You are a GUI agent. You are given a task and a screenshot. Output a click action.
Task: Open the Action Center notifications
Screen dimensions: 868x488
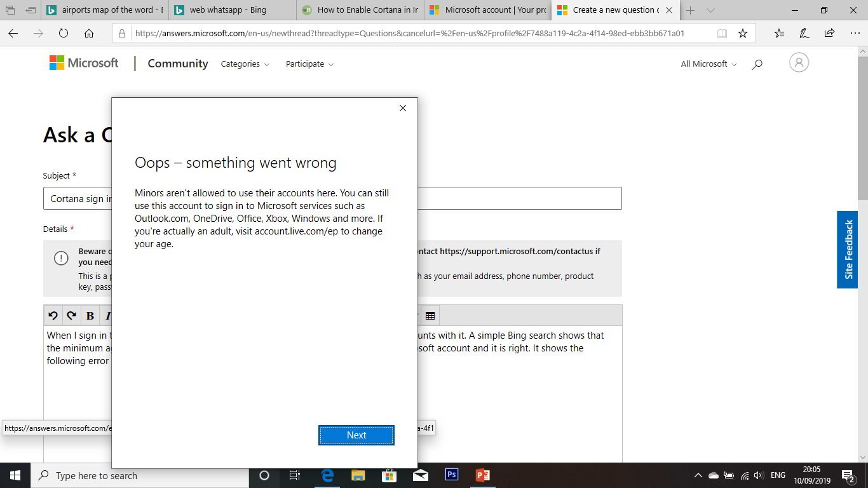point(848,475)
